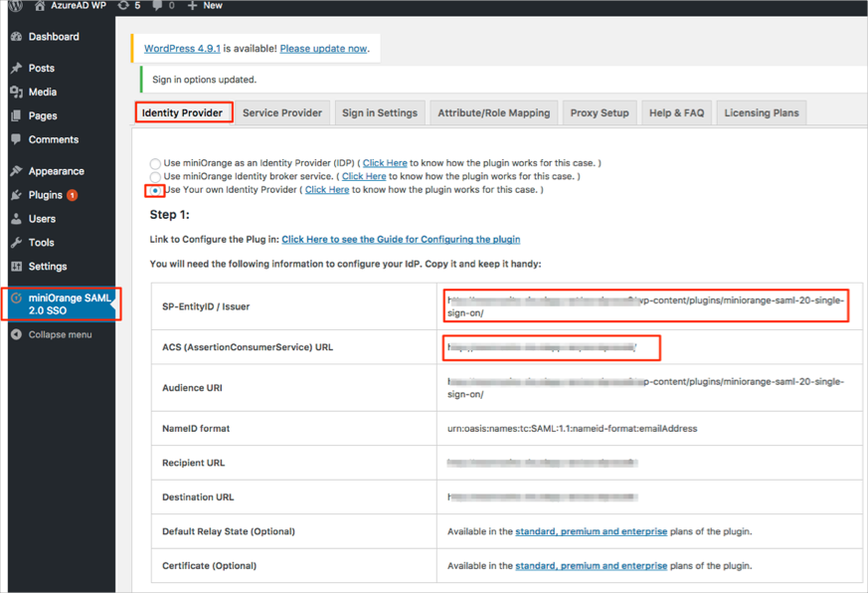Viewport: 868px width, 593px height.
Task: Open Appearance menu in sidebar
Action: tap(56, 171)
